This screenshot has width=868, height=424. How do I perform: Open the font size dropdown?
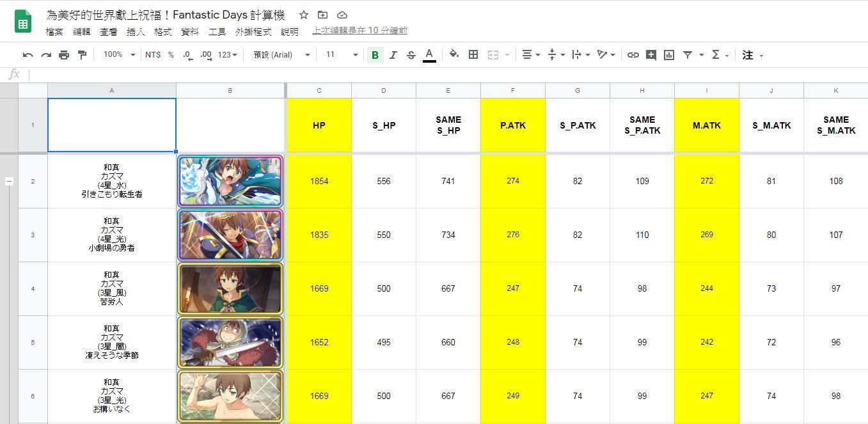(x=342, y=55)
